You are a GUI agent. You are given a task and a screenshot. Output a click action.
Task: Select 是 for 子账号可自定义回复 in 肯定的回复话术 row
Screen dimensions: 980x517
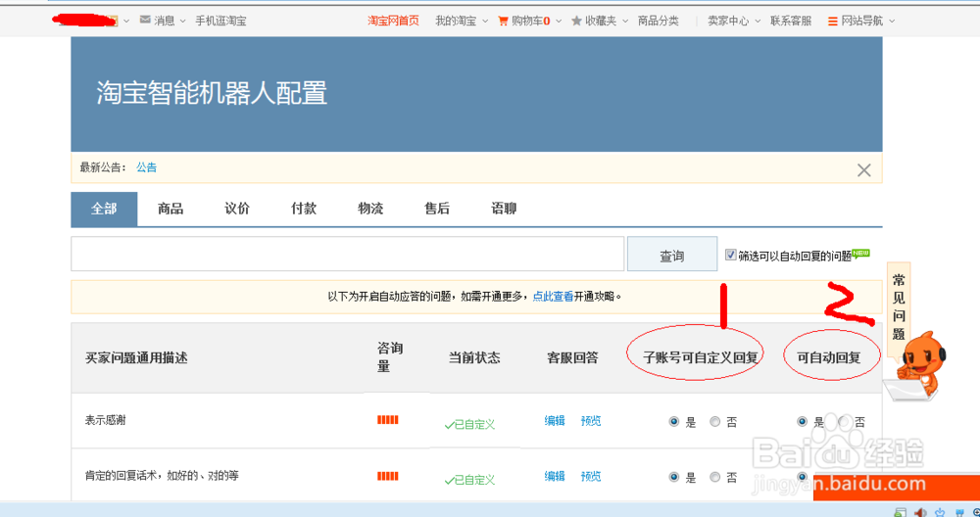674,477
